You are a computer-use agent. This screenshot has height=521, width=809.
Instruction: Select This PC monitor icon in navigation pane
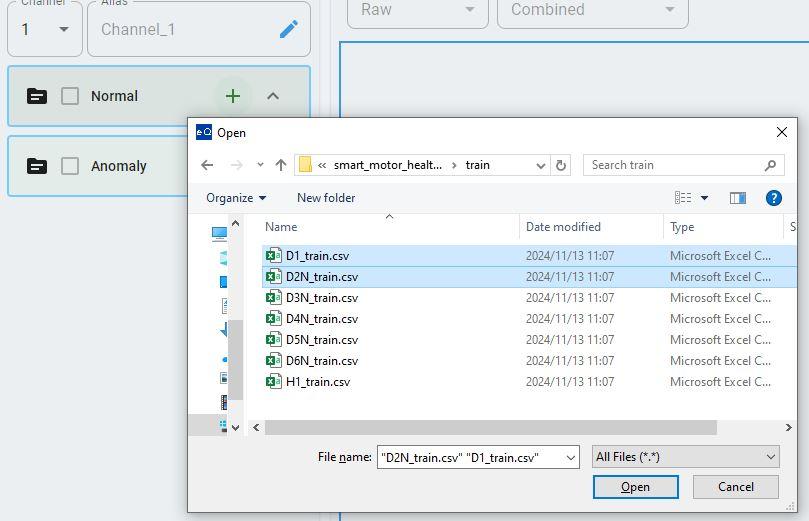219,234
